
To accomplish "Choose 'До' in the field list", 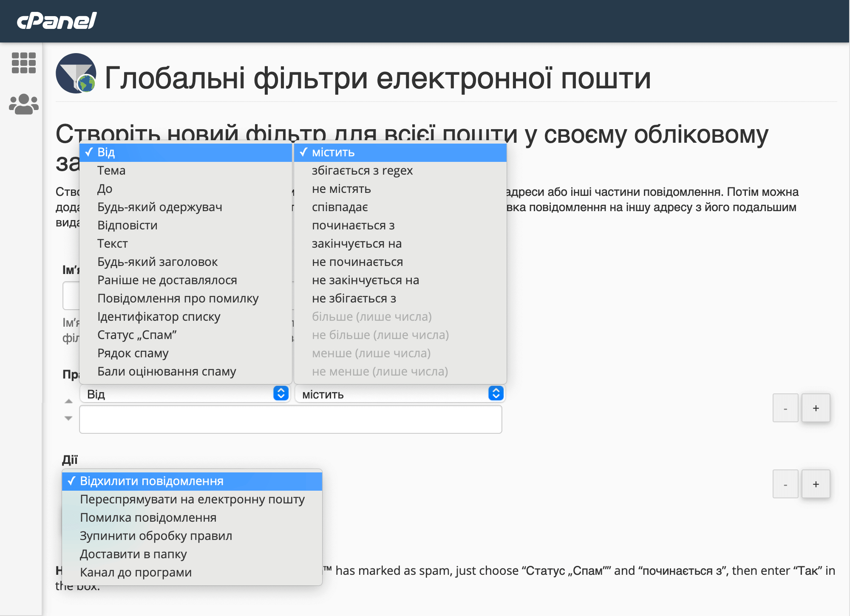I will [186, 189].
